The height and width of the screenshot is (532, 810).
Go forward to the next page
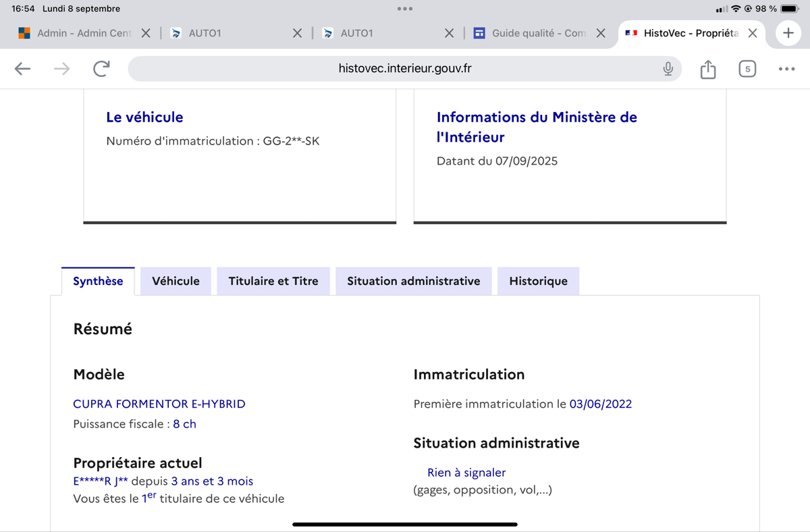[x=61, y=69]
